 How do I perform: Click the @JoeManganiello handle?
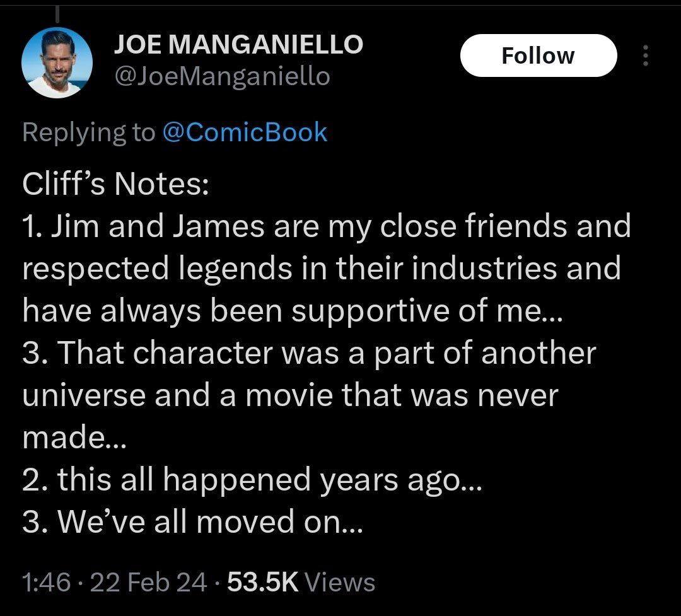click(x=221, y=76)
